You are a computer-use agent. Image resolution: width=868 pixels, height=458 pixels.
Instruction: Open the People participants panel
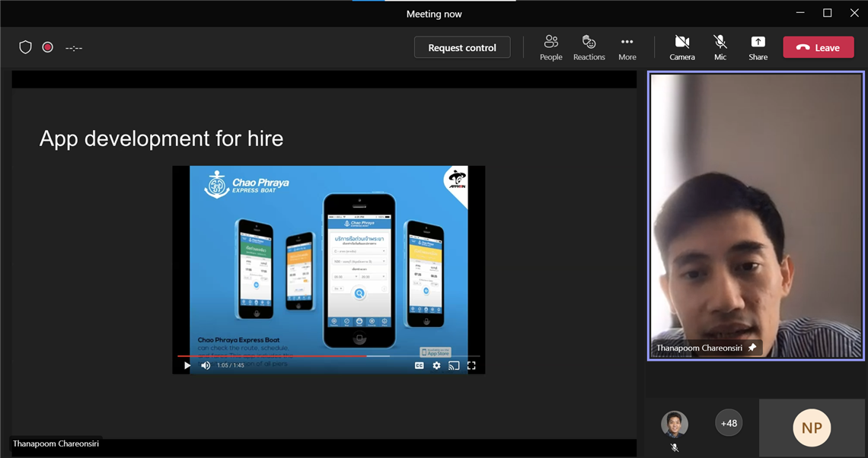(x=550, y=47)
